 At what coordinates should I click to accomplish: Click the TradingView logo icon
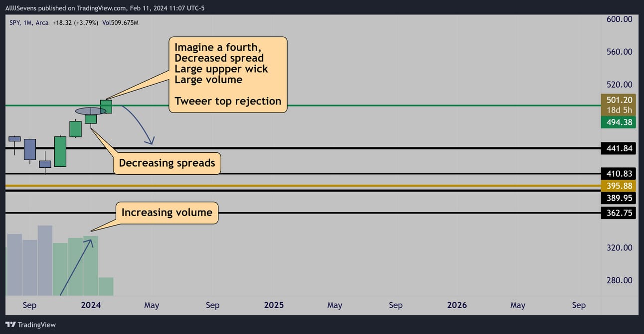tap(10, 325)
